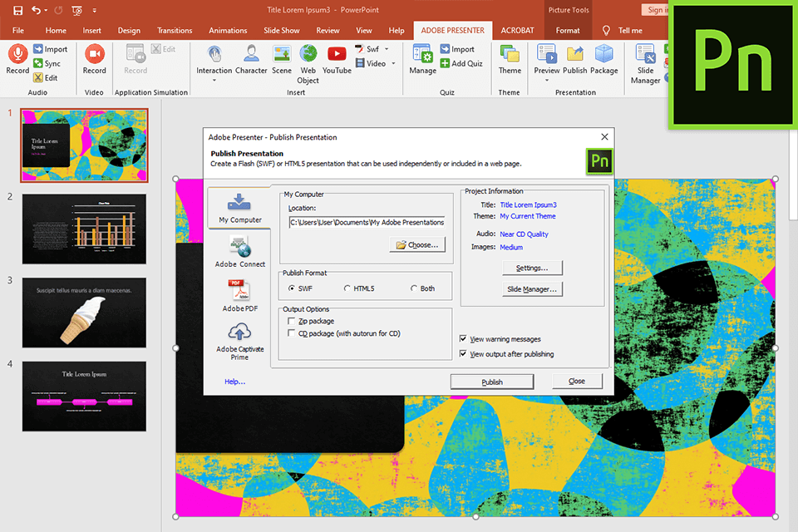Add Quiz to the presentation

461,63
